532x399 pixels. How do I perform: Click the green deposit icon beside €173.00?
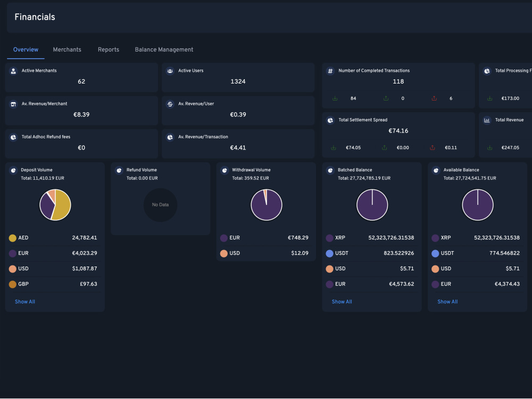489,98
